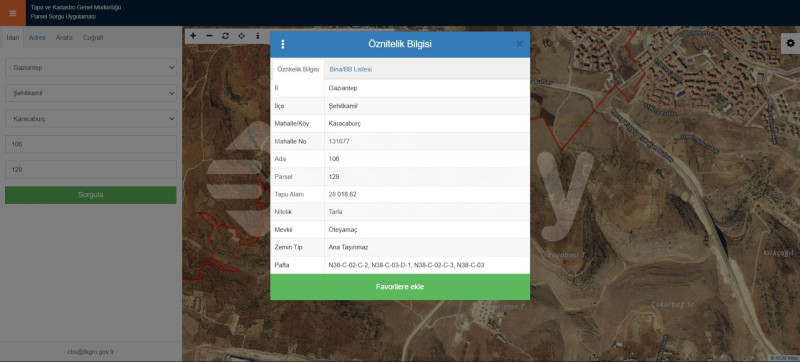Open the Coğrafi tab in sidebar
Viewport: 800px width, 362px height.
pyautogui.click(x=93, y=38)
